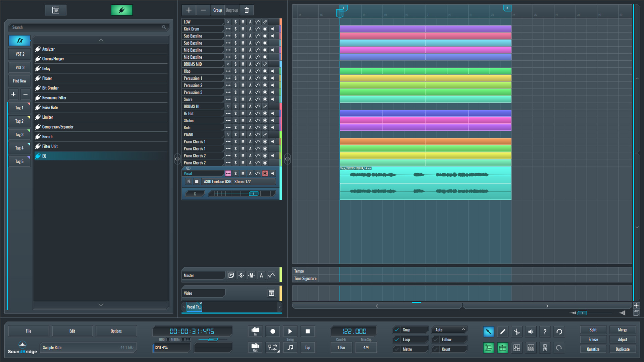Open the File menu
The width and height of the screenshot is (644, 362).
point(29,331)
